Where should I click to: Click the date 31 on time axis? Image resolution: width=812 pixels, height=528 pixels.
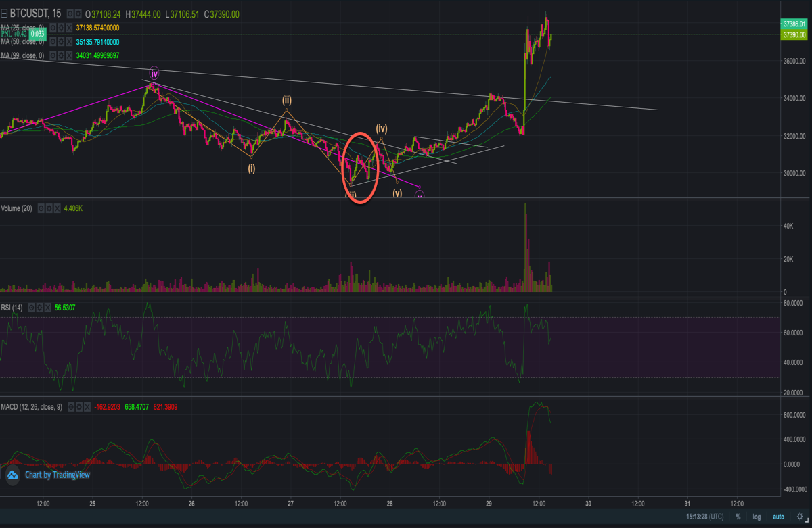click(x=687, y=504)
